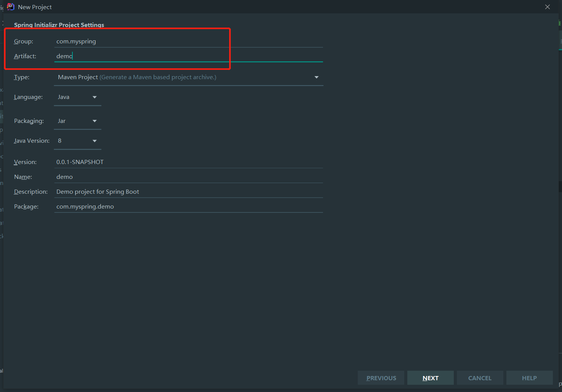Edit the Description field Demo project for Spring Boot

[189, 191]
